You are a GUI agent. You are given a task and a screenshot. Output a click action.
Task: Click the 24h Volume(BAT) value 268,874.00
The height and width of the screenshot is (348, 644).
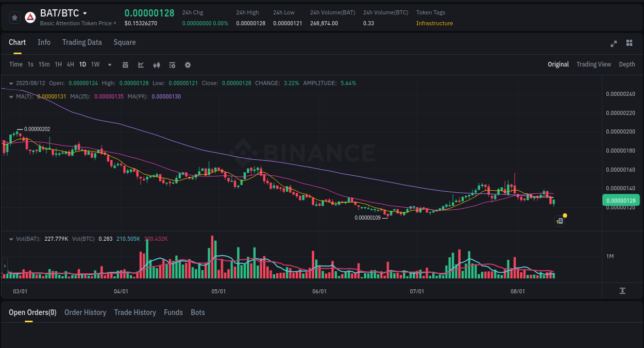[324, 23]
